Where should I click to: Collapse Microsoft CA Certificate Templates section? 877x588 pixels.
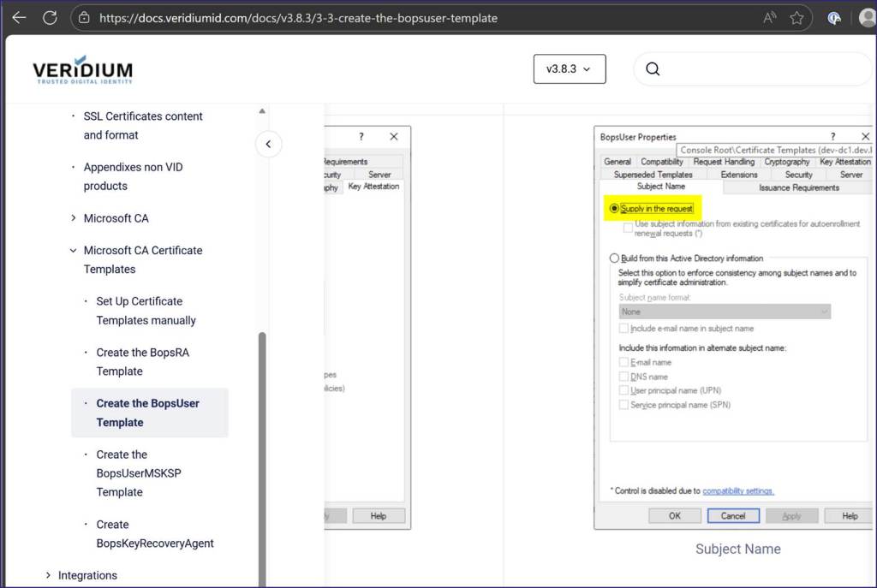74,251
